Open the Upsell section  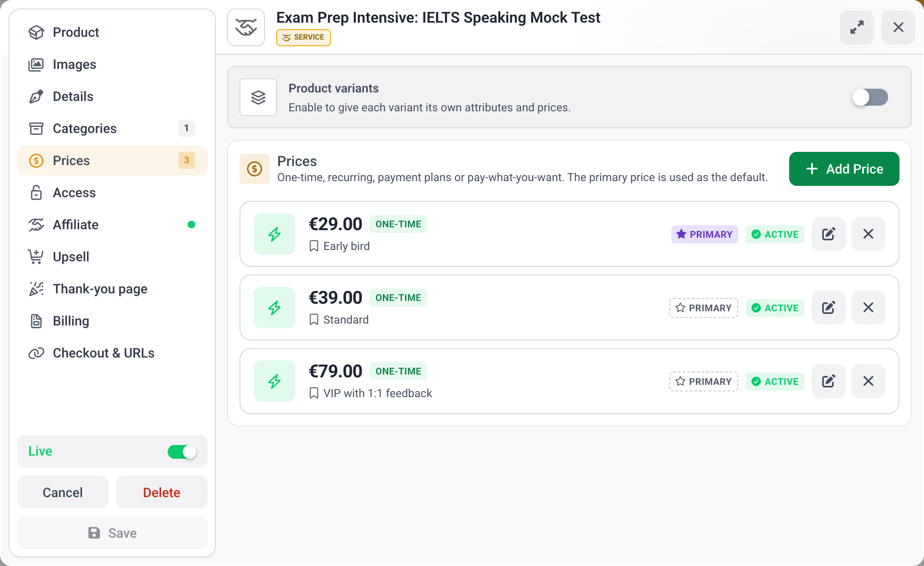point(112,257)
